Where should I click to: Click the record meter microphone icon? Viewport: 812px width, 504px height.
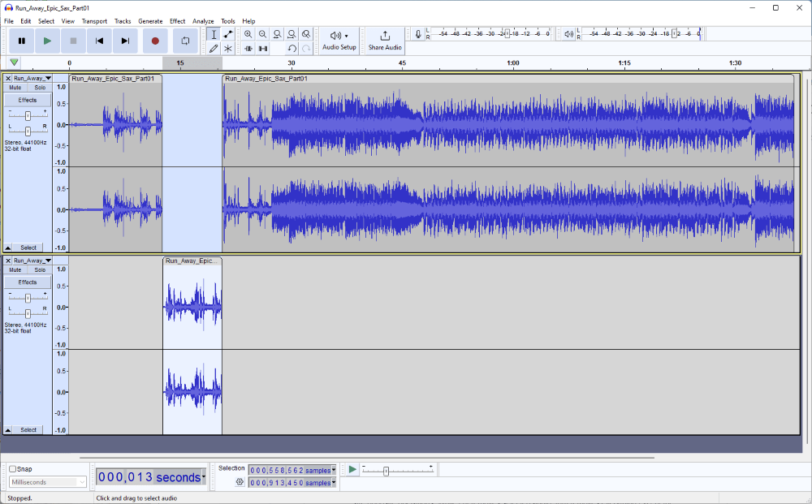pyautogui.click(x=418, y=34)
